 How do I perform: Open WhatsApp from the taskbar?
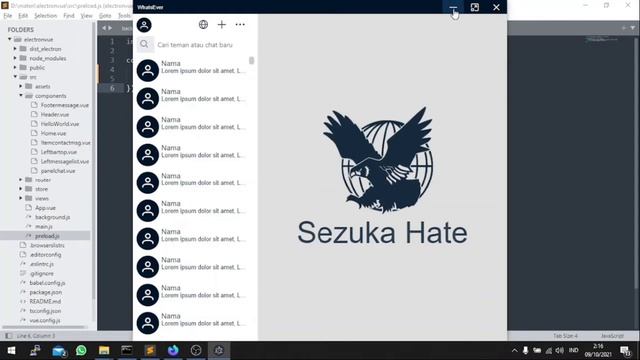81,350
